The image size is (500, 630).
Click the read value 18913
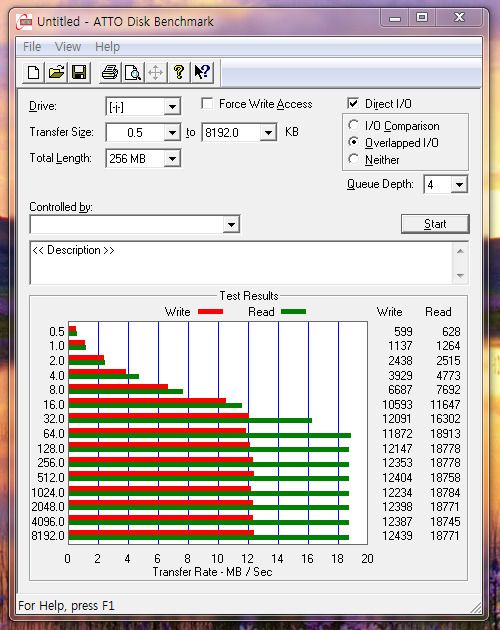[445, 434]
